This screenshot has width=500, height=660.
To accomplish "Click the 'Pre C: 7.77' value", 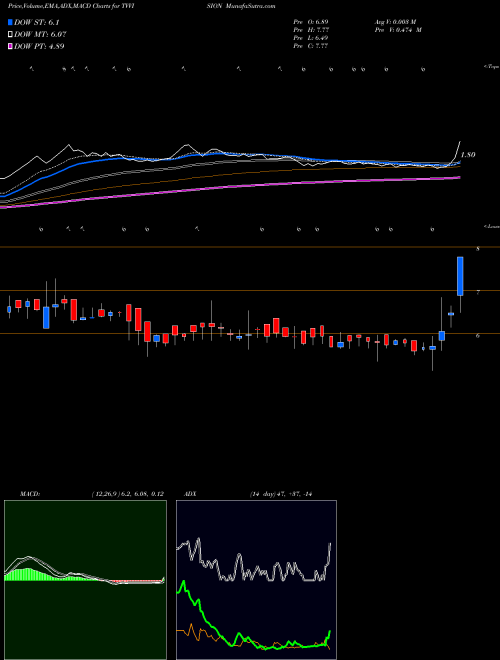I will tap(311, 45).
